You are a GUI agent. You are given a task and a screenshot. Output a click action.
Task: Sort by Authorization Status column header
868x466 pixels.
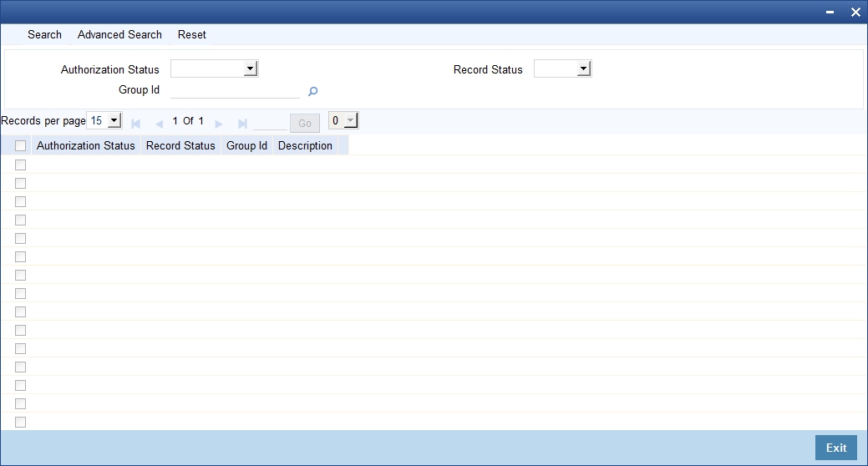[86, 145]
